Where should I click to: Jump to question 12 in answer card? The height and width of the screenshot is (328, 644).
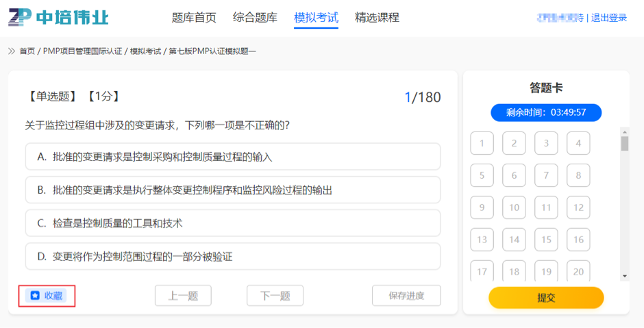pyautogui.click(x=578, y=207)
